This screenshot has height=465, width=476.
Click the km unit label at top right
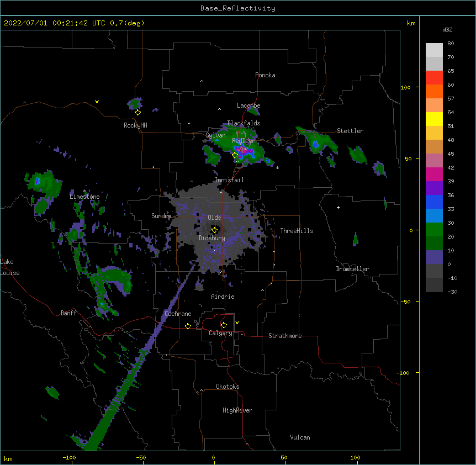(411, 23)
